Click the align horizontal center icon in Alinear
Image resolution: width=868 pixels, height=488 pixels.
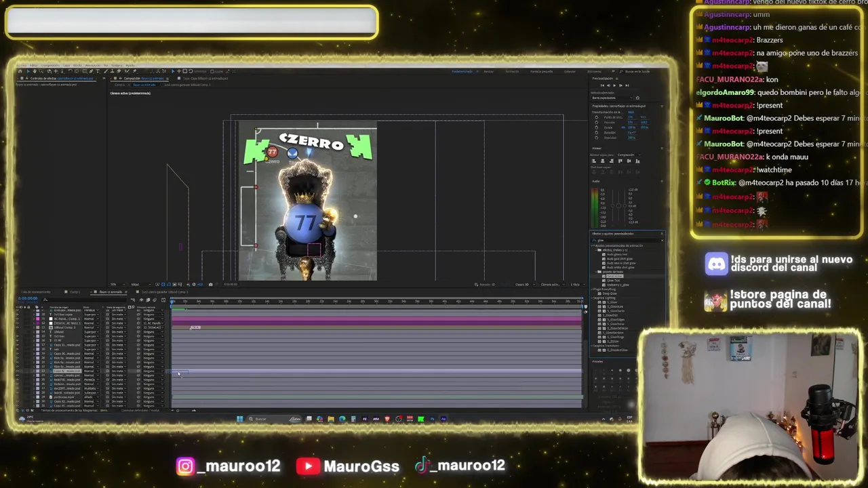(602, 161)
